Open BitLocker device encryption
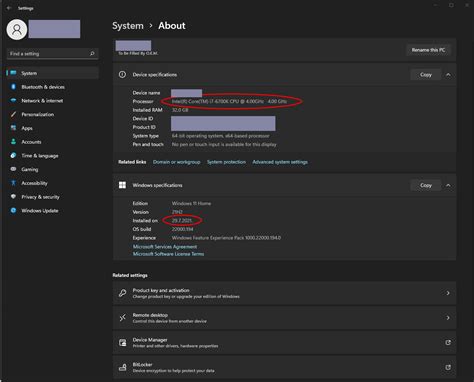The width and height of the screenshot is (474, 382). click(x=284, y=367)
